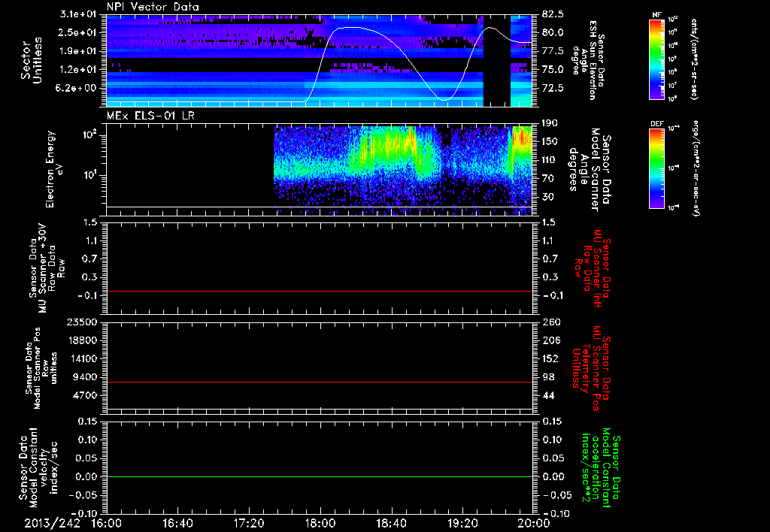Viewport: 770px width, 532px height.
Task: Click the green line in the velocity panel
Action: [319, 476]
